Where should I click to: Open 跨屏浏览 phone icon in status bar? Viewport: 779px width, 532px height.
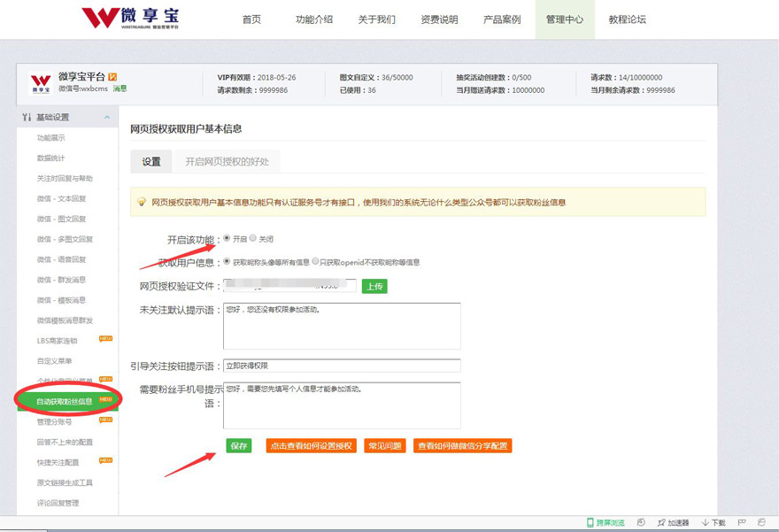pos(590,522)
